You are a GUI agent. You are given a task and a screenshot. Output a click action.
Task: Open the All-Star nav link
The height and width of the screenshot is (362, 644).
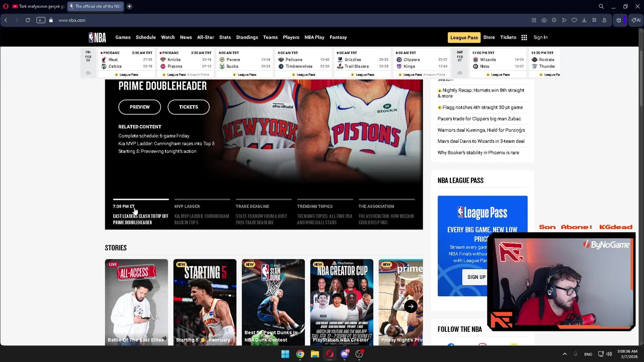205,37
